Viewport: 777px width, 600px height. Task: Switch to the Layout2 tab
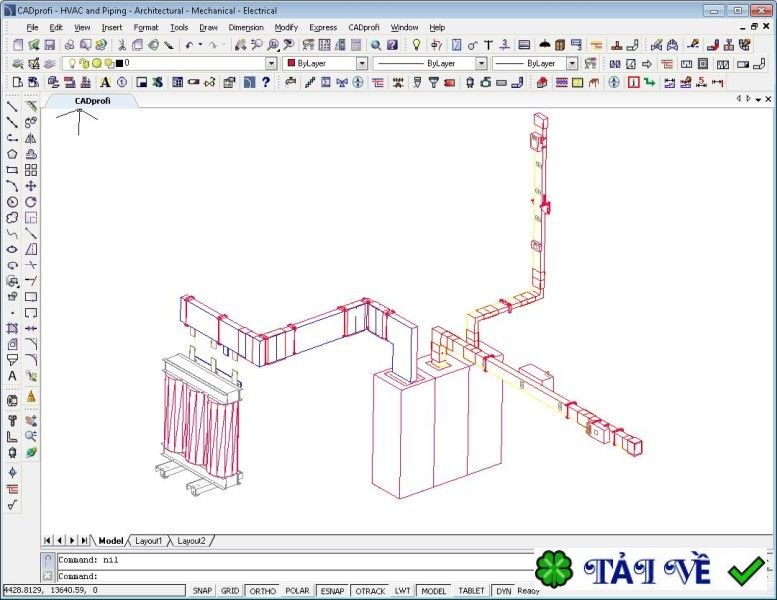(x=191, y=541)
